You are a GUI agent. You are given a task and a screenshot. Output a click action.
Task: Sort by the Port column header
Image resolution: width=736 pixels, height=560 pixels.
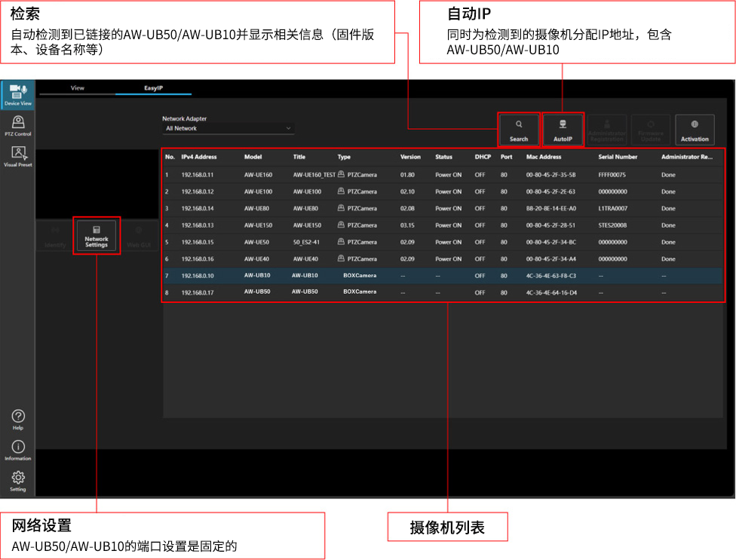click(507, 157)
